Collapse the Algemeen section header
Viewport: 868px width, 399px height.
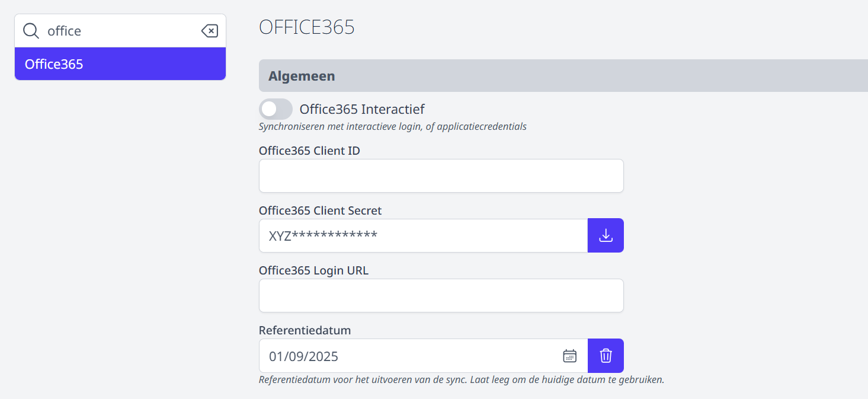pos(563,76)
